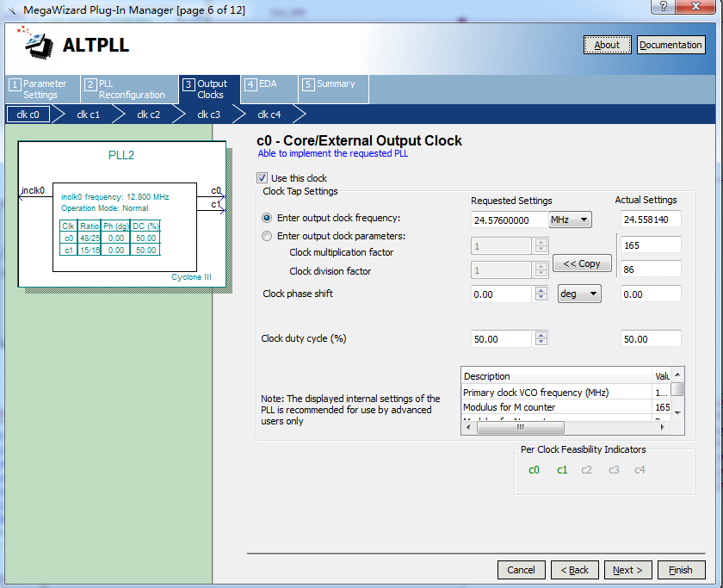Switch to the Parameter Settings tab
The height and width of the screenshot is (588, 723).
coord(42,89)
